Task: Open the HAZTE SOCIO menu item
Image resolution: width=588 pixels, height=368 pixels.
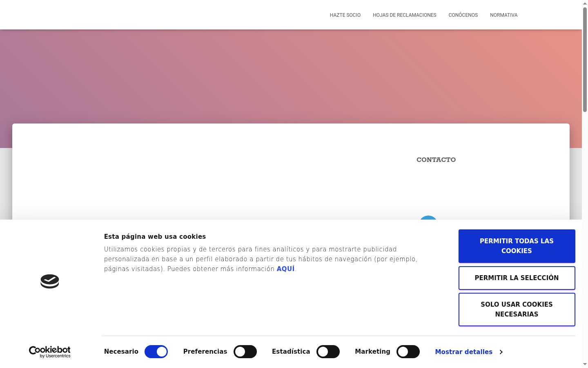Action: [x=345, y=15]
